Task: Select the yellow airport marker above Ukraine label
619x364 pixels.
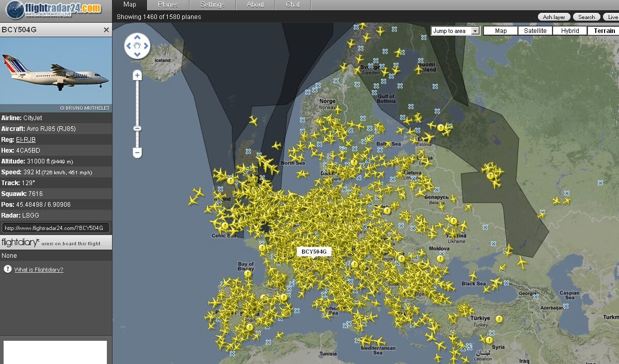Action: 454,221
